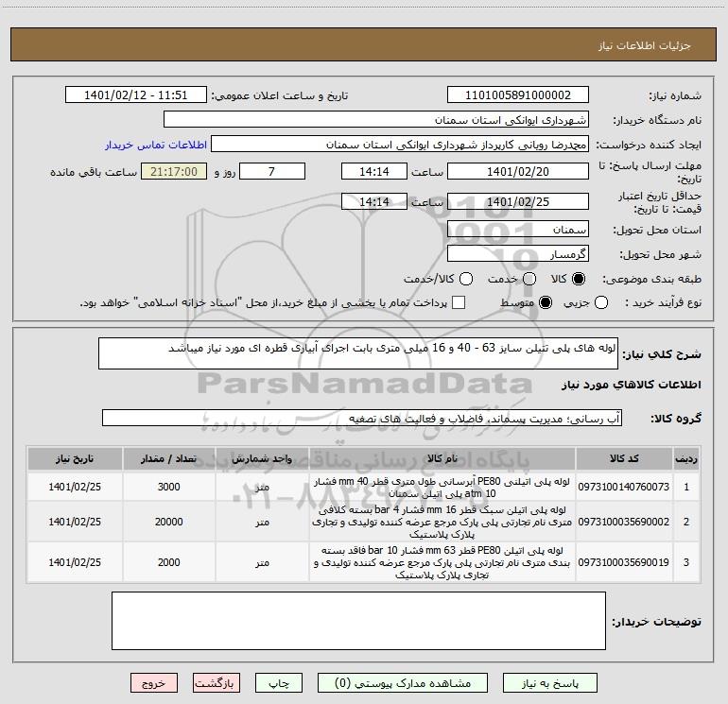Click the بازگشت back button
728x704 pixels.
click(x=217, y=683)
